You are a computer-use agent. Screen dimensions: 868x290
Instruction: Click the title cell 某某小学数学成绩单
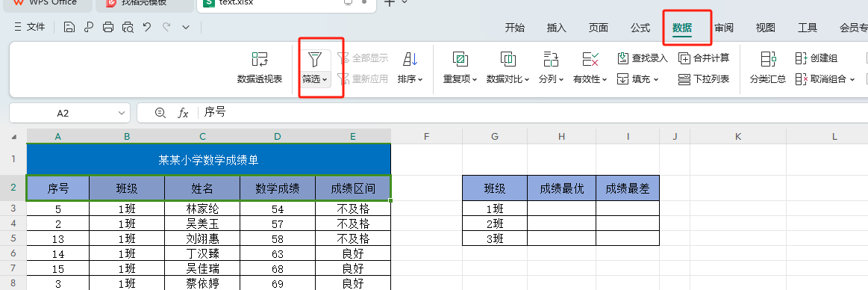(x=209, y=160)
